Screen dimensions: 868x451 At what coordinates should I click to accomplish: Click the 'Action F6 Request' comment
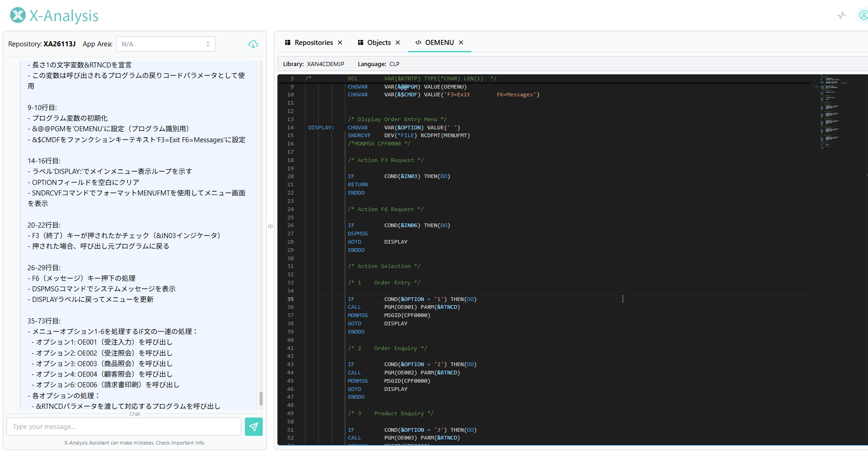click(386, 209)
